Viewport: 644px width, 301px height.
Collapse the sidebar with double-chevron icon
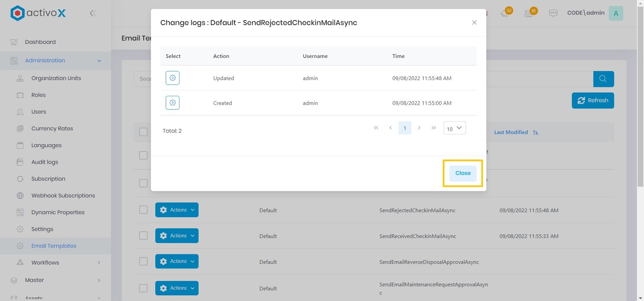coord(93,13)
